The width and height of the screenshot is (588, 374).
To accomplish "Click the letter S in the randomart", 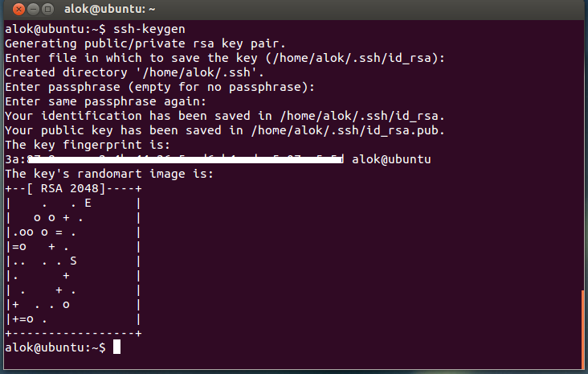I will coord(73,261).
